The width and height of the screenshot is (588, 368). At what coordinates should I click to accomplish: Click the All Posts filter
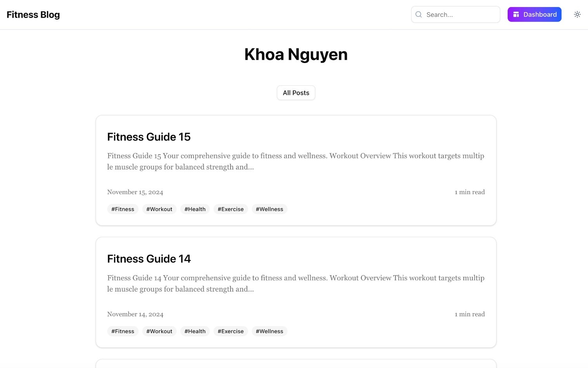click(x=296, y=93)
